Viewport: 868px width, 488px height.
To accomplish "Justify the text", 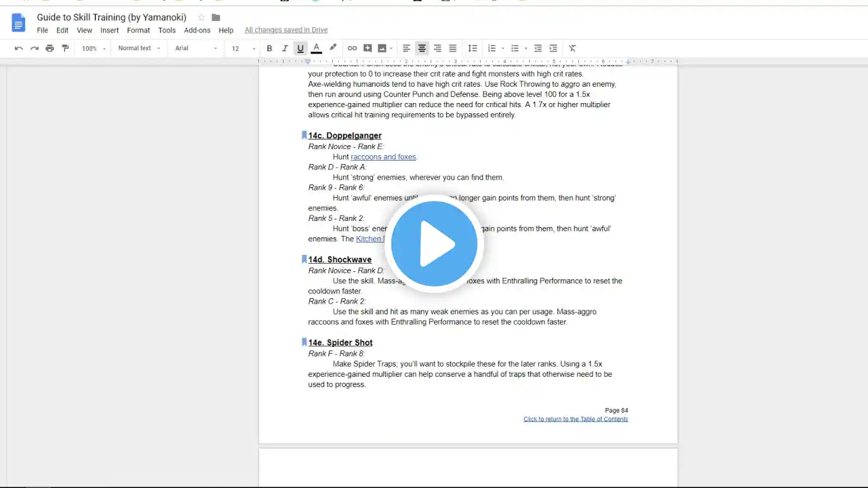I will [x=453, y=48].
